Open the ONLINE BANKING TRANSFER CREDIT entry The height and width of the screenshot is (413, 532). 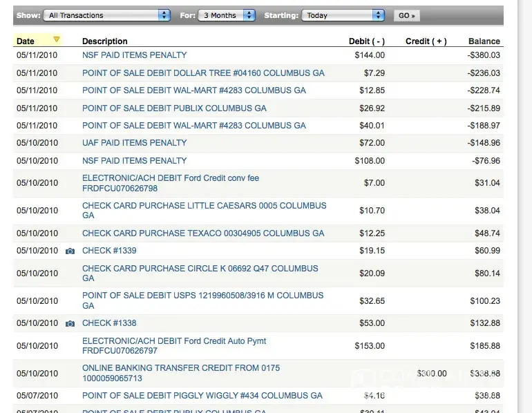coord(180,368)
